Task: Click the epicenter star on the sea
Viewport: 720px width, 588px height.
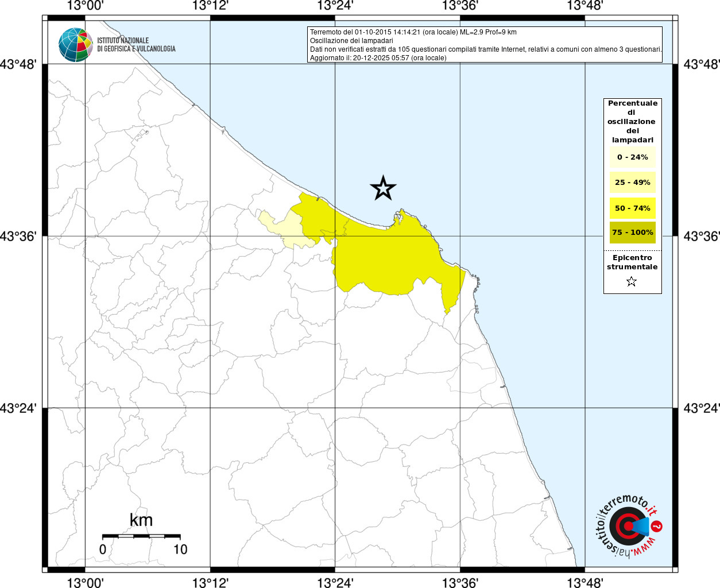Action: point(383,188)
